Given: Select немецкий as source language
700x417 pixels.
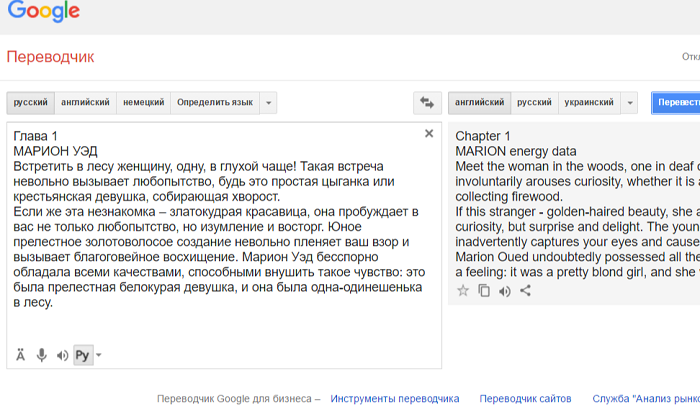Looking at the screenshot, I should pyautogui.click(x=144, y=103).
